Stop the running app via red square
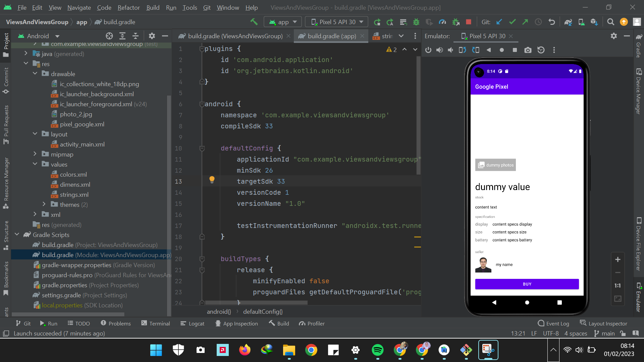This screenshot has width=644, height=362. click(469, 22)
